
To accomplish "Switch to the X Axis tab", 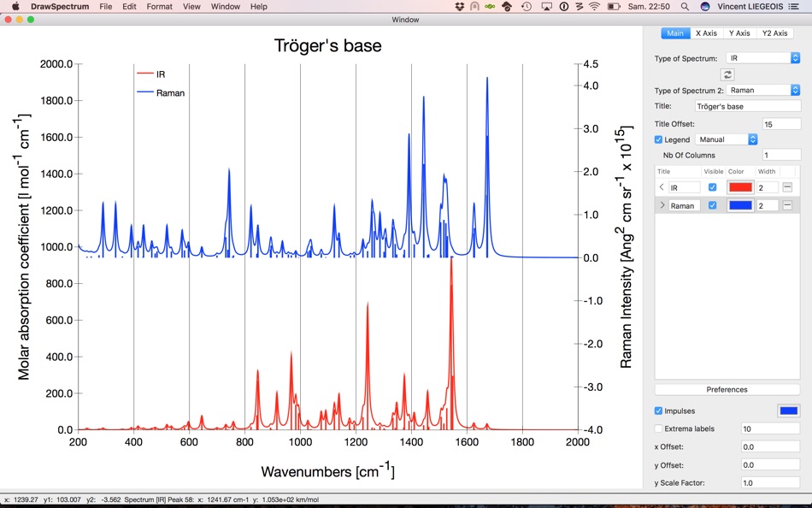I will 706,32.
